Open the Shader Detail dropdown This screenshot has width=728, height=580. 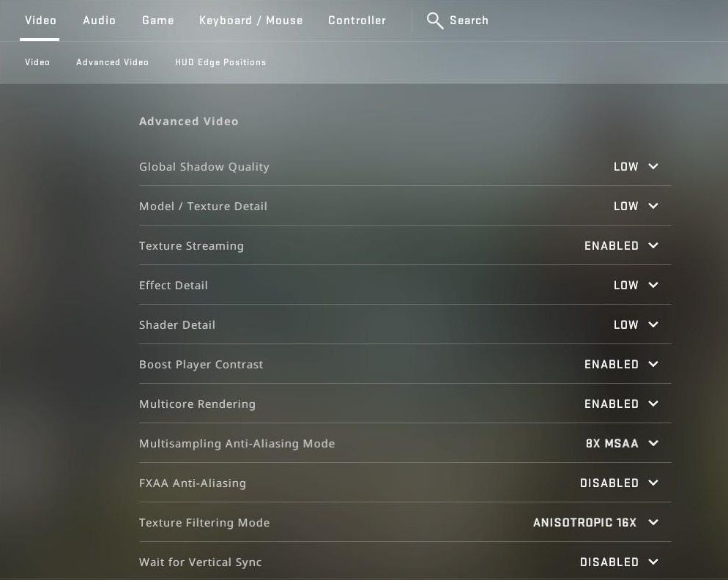636,324
